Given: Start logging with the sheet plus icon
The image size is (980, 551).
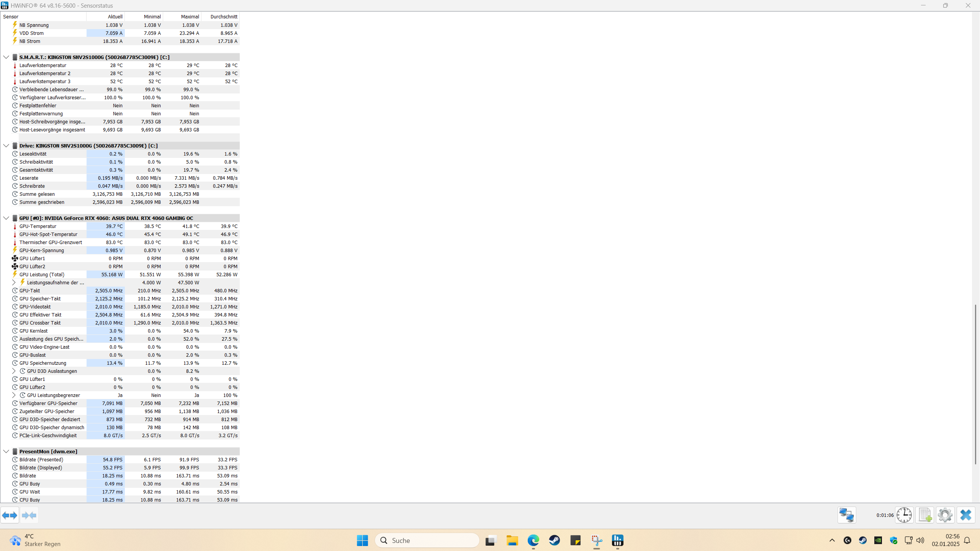Looking at the screenshot, I should click(x=925, y=515).
